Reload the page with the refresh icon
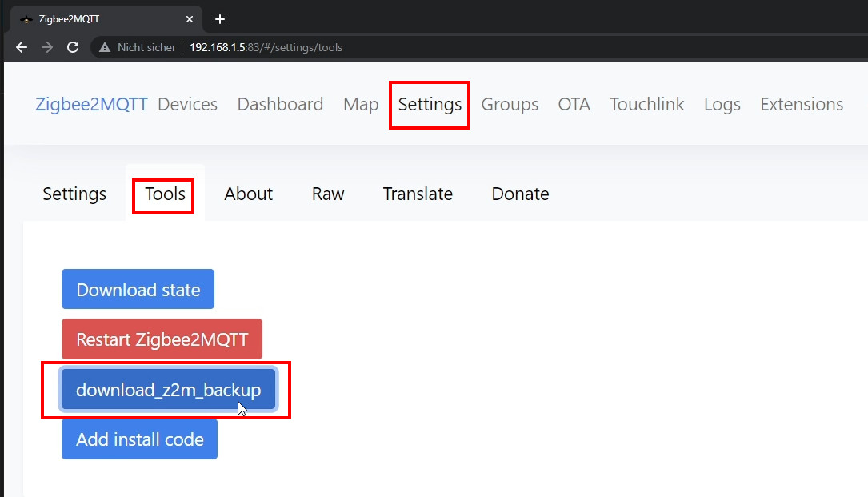868x497 pixels. tap(73, 47)
